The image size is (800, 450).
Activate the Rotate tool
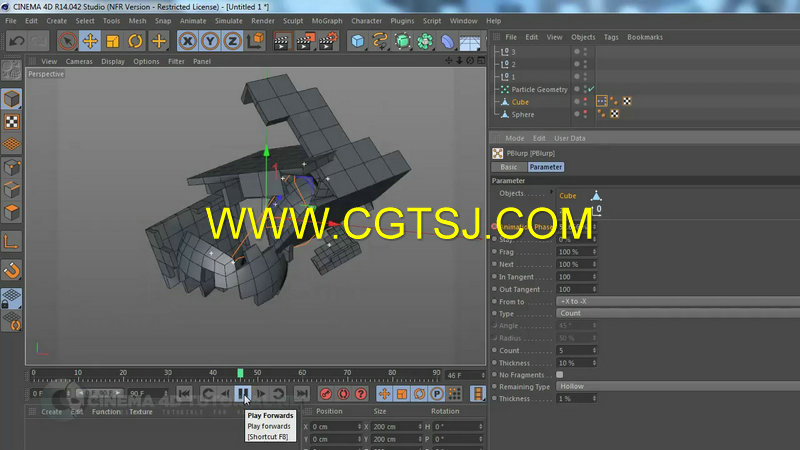(135, 41)
